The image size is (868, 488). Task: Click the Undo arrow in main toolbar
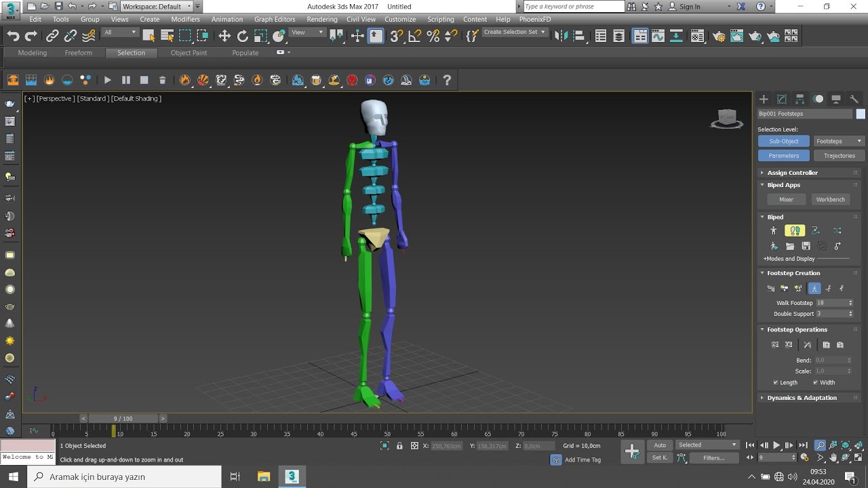coord(14,36)
